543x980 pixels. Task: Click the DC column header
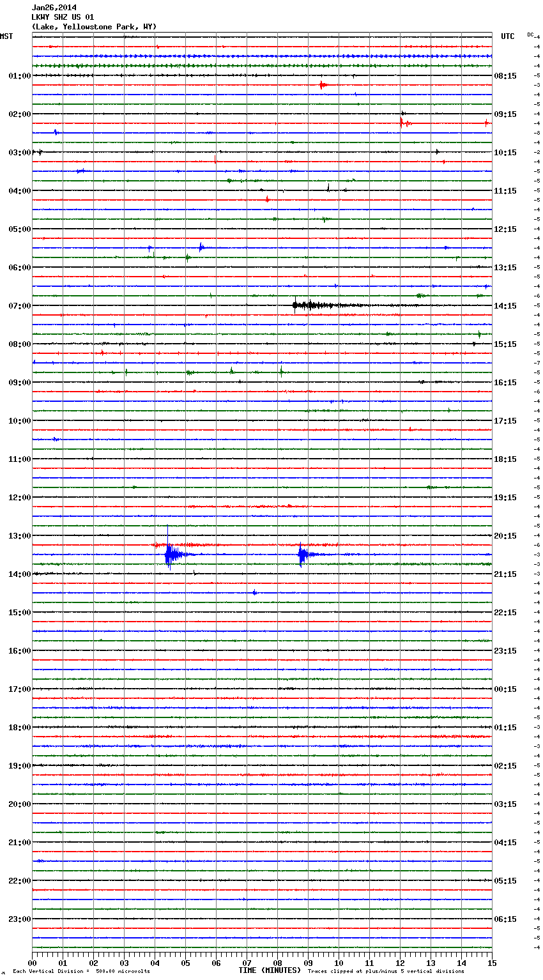point(530,34)
